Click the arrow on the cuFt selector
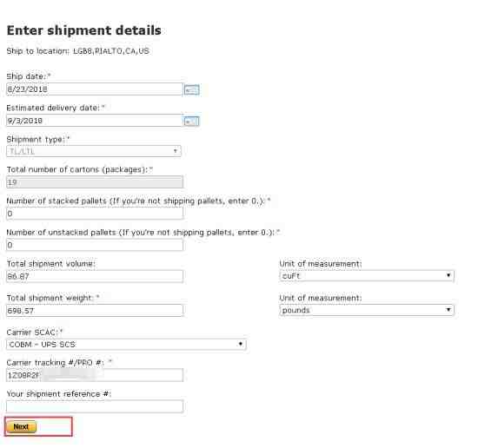 point(448,275)
